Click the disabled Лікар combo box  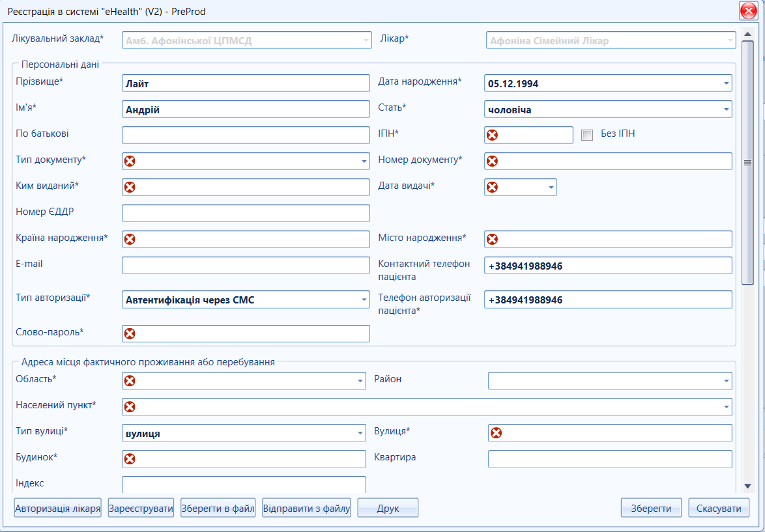coord(611,40)
